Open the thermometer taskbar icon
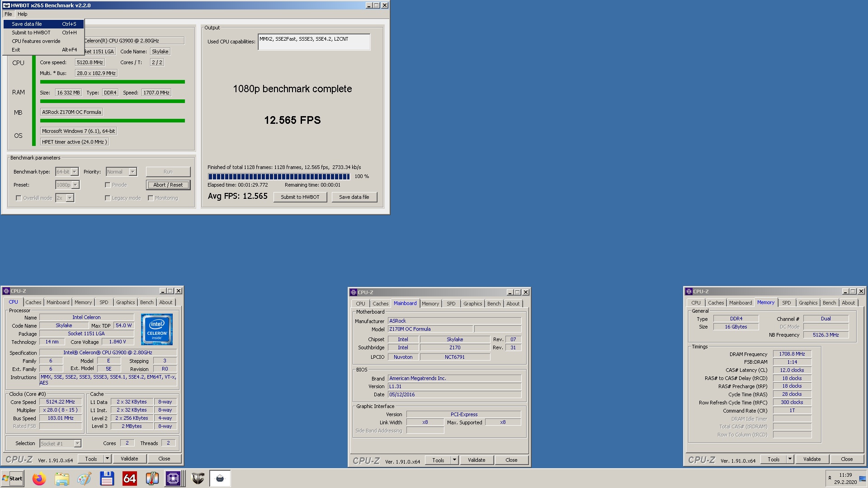The image size is (868, 488). [152, 479]
